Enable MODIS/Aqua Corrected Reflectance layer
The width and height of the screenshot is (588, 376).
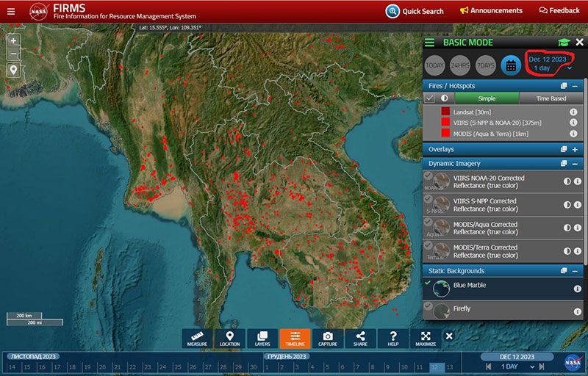click(428, 222)
